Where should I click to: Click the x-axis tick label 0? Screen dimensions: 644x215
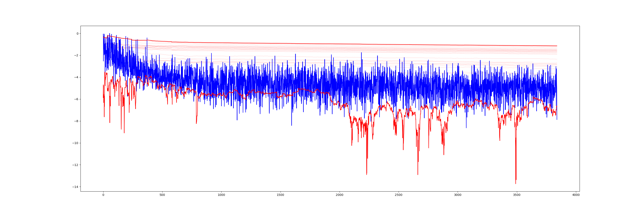click(103, 195)
